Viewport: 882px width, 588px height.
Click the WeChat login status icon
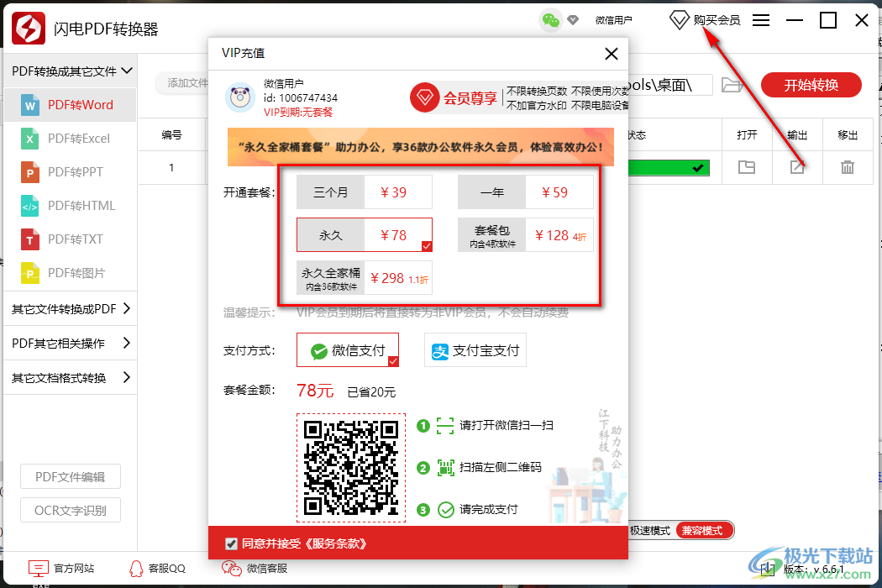click(x=551, y=21)
